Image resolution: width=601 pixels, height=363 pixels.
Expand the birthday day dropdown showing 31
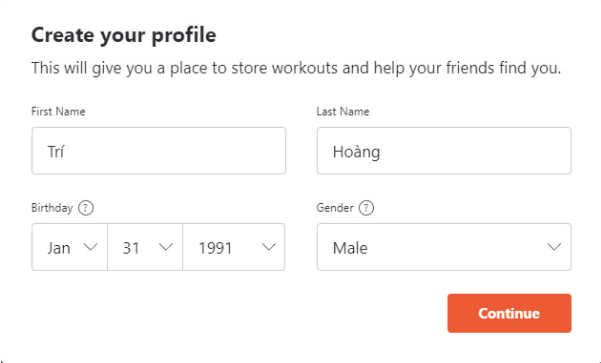pyautogui.click(x=145, y=247)
